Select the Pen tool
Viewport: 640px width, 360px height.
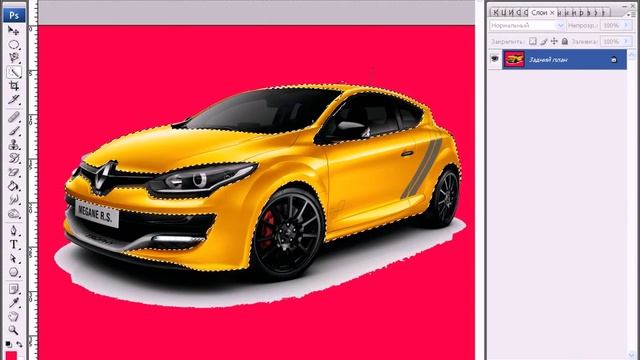point(13,231)
